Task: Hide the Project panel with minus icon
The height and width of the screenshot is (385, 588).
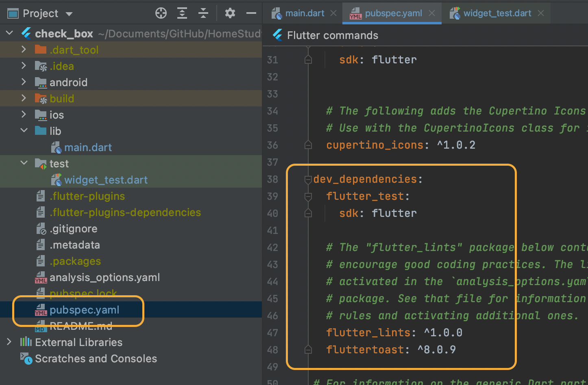Action: point(251,13)
